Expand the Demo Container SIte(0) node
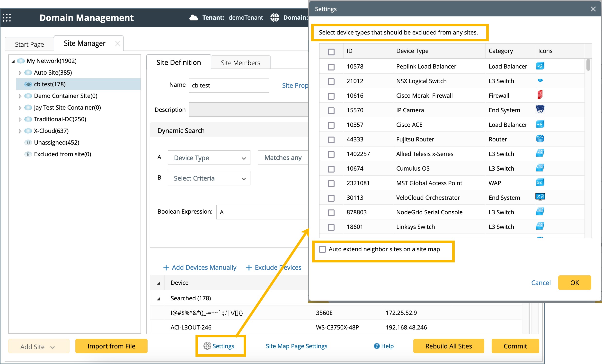Image resolution: width=602 pixels, height=364 pixels. point(20,96)
